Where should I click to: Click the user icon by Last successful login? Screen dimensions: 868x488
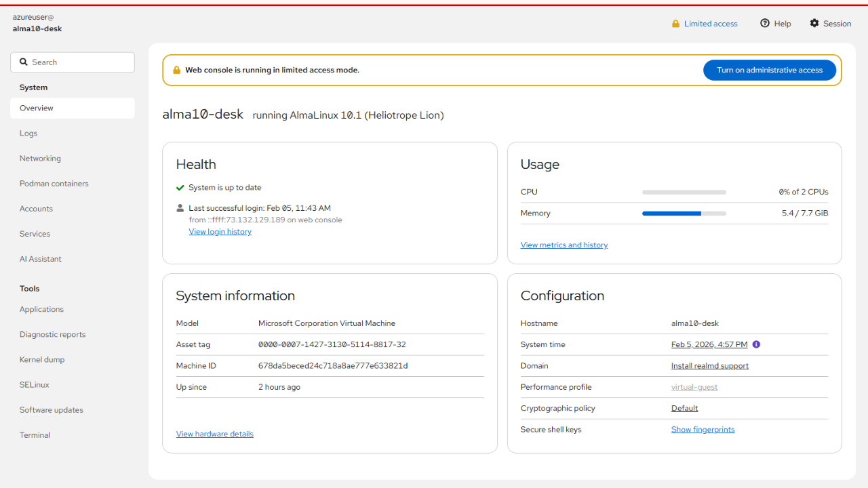click(x=180, y=208)
